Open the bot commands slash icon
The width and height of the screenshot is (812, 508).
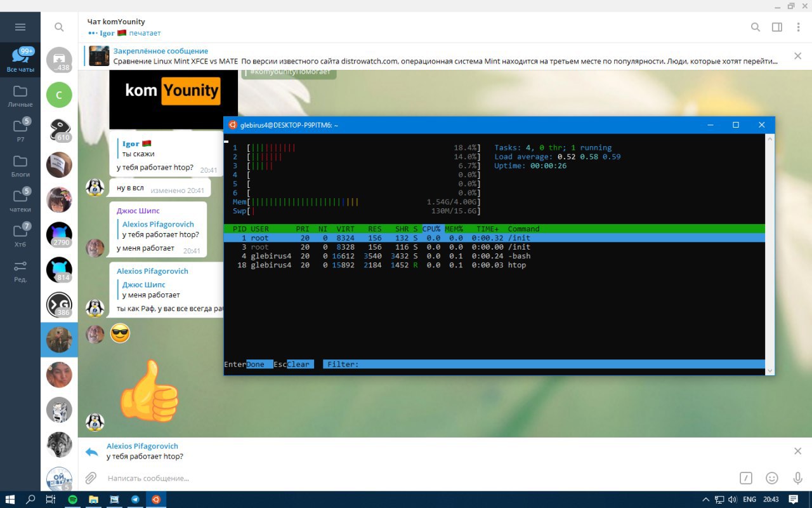[746, 478]
